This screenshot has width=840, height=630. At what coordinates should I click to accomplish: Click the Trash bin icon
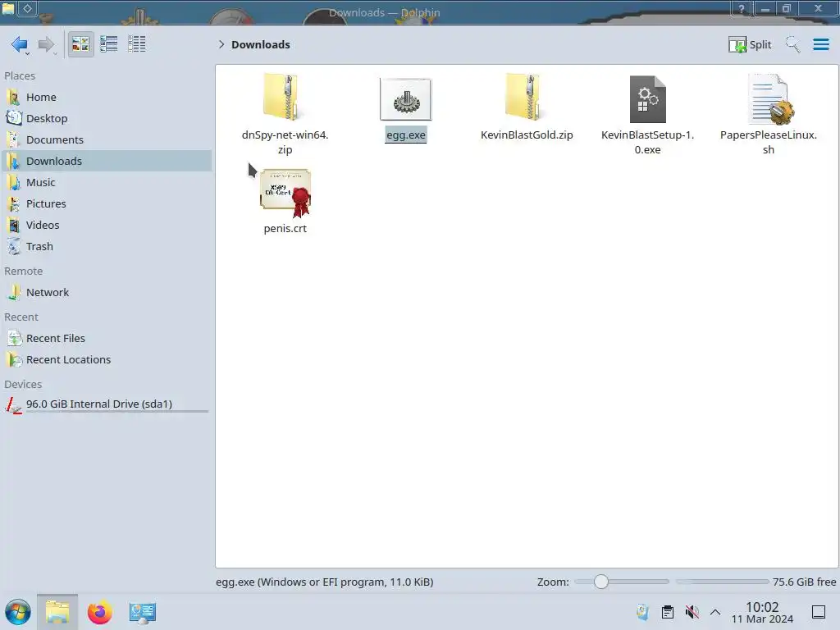(x=13, y=247)
